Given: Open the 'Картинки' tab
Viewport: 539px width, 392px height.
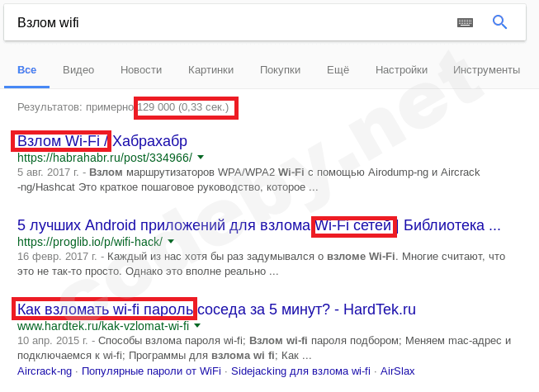Looking at the screenshot, I should pos(210,70).
